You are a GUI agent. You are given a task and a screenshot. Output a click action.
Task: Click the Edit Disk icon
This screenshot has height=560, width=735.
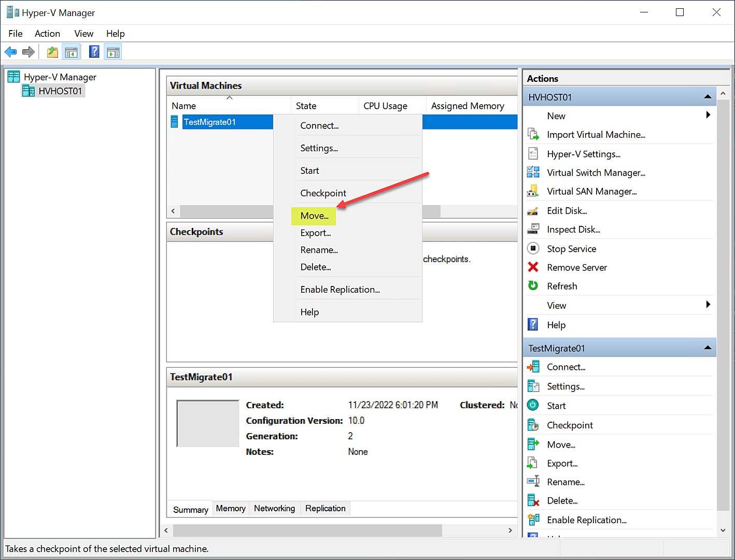click(x=533, y=211)
